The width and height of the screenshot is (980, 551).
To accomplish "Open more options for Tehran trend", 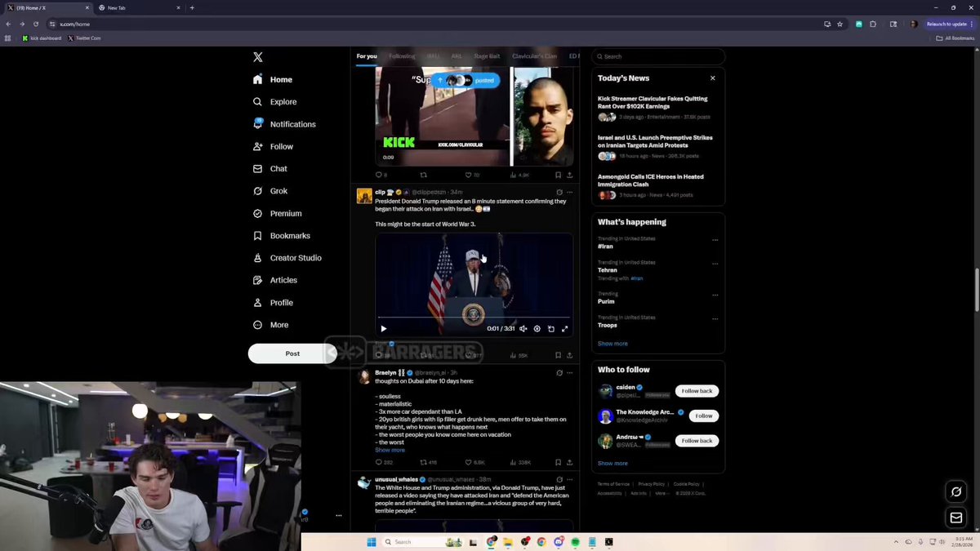I will (x=715, y=264).
